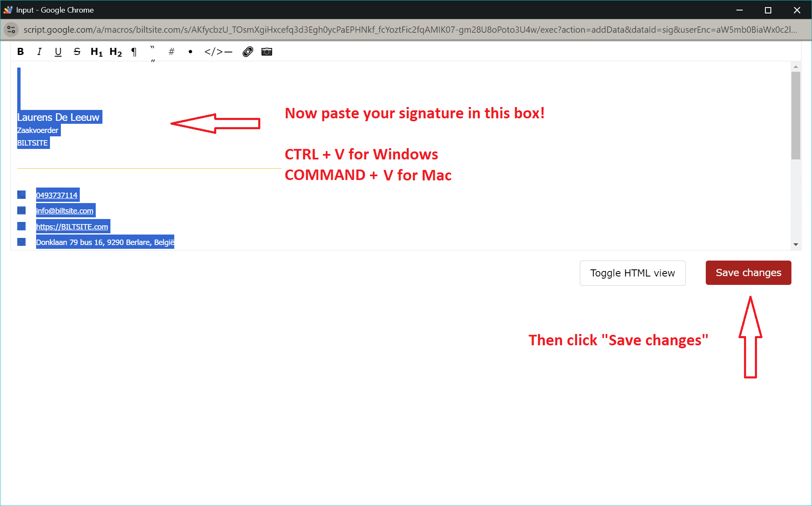Click the Bold formatting icon
The image size is (812, 506).
pyautogui.click(x=20, y=52)
